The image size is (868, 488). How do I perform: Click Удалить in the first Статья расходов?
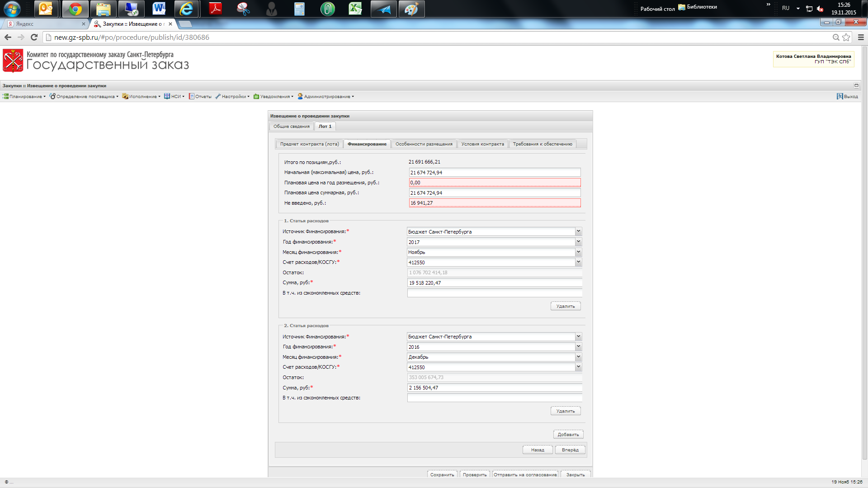566,306
